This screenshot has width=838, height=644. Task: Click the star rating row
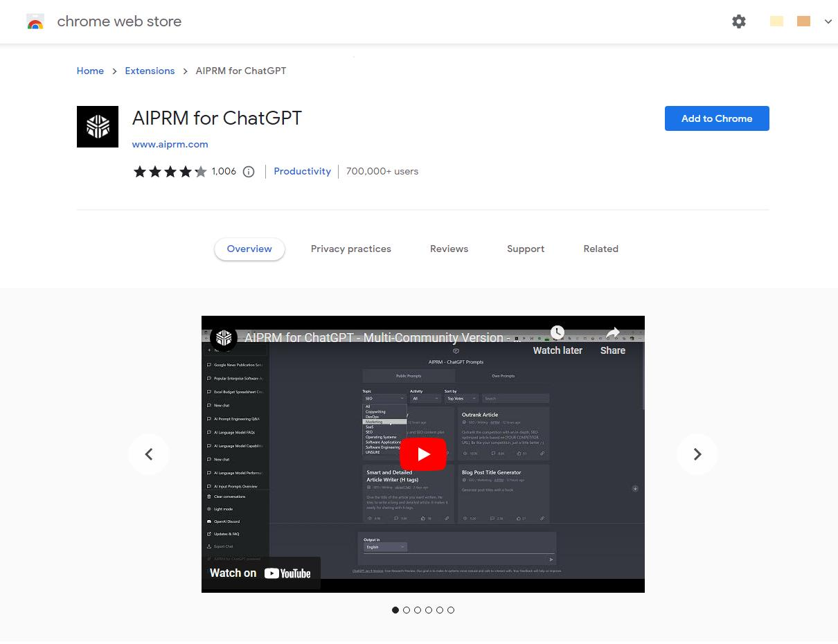click(170, 172)
